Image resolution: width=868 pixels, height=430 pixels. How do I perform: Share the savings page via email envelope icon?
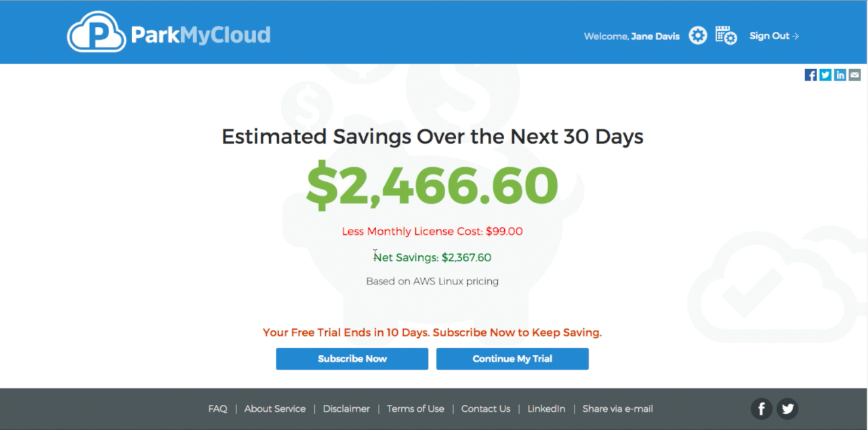(854, 74)
